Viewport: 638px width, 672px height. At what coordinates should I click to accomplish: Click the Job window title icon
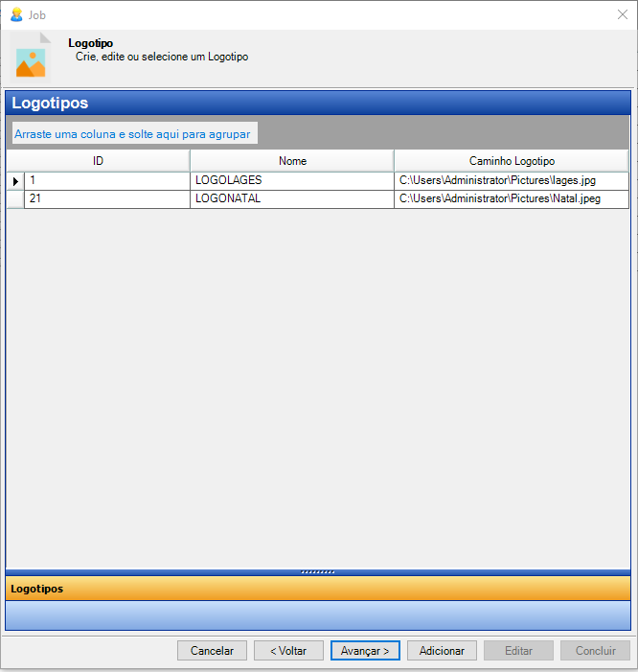pyautogui.click(x=16, y=15)
